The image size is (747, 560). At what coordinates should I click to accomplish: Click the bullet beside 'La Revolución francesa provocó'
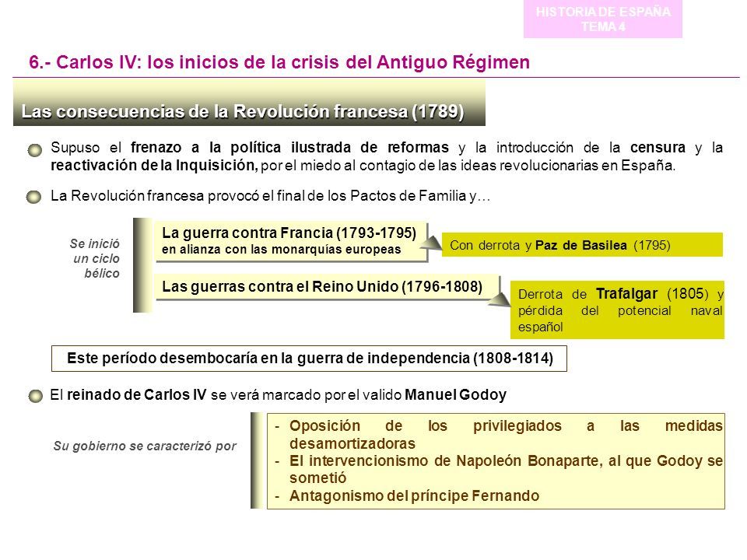[33, 197]
